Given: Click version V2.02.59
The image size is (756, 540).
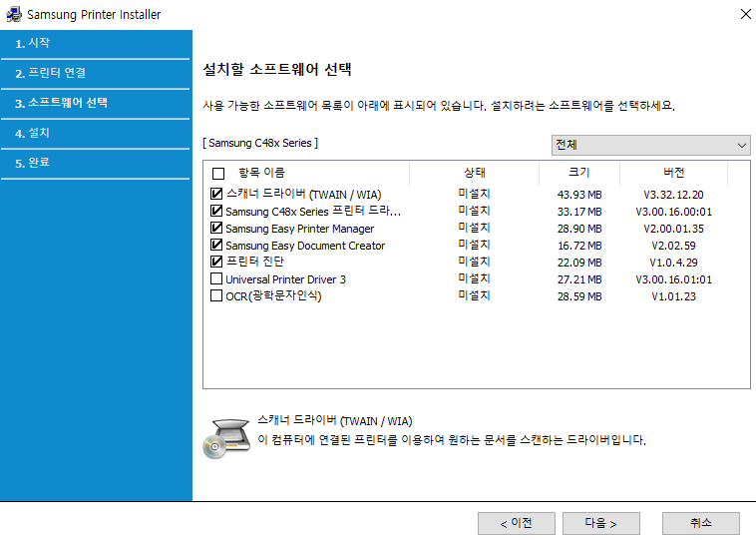Looking at the screenshot, I should tap(673, 246).
